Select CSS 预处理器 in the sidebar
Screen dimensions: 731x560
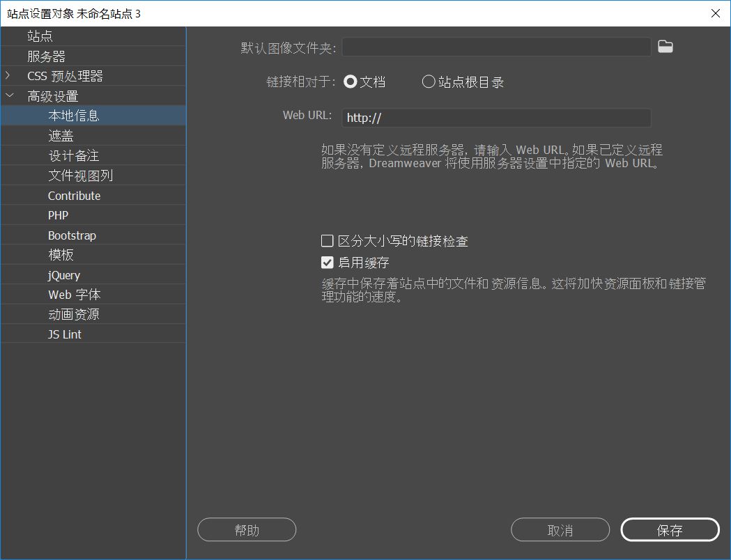[x=93, y=76]
